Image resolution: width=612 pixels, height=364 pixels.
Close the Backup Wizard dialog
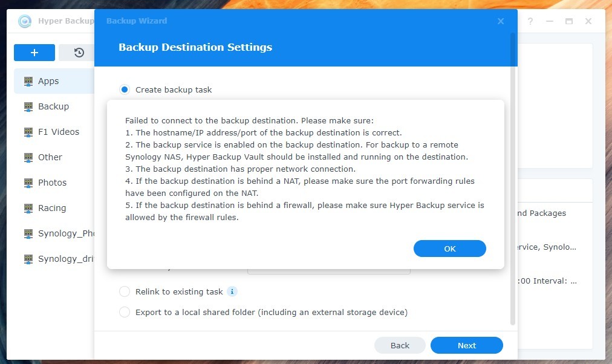pos(501,21)
